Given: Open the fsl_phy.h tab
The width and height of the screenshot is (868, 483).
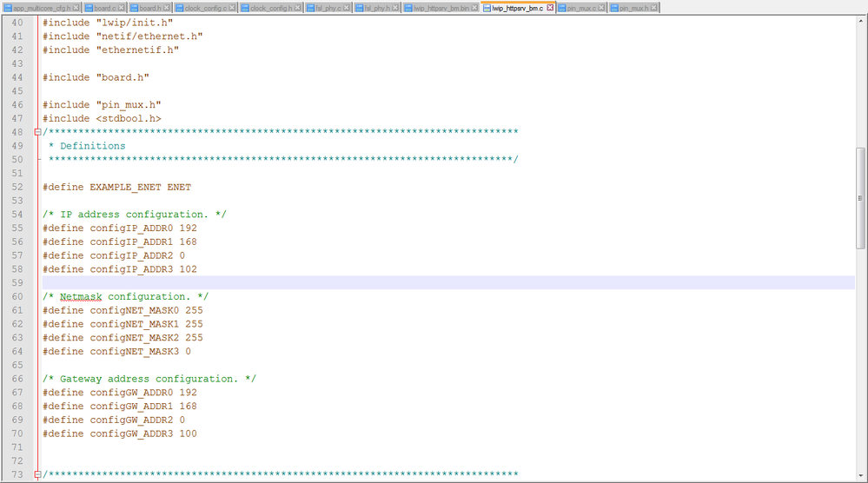Looking at the screenshot, I should [x=377, y=8].
